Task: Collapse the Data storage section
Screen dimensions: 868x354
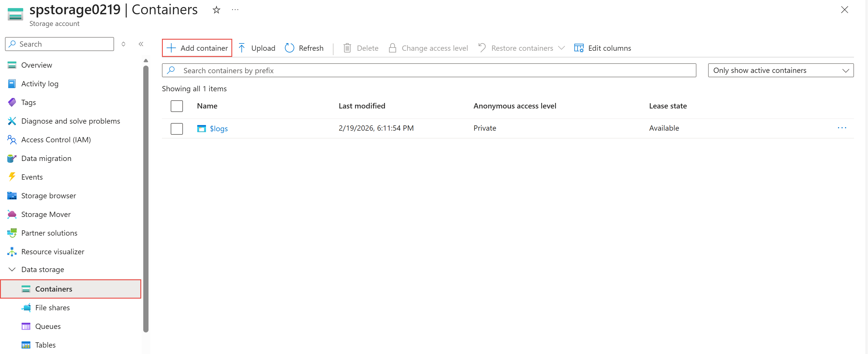Action: click(12, 269)
